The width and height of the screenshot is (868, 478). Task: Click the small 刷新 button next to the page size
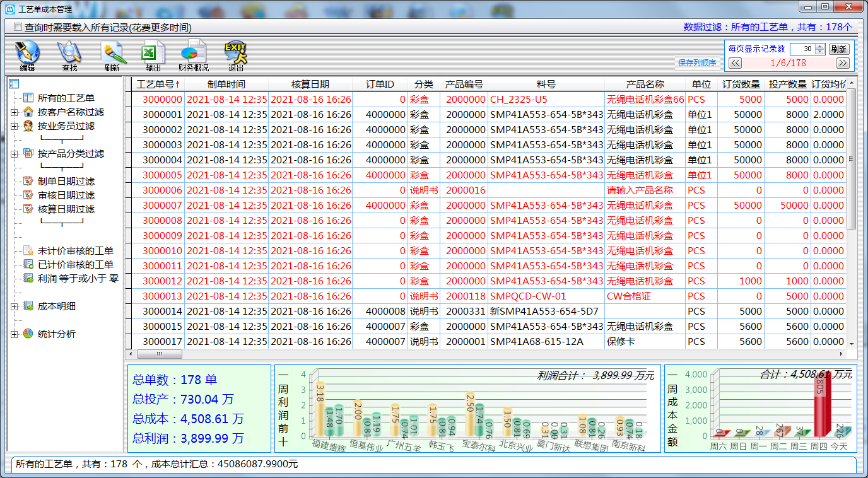click(838, 49)
